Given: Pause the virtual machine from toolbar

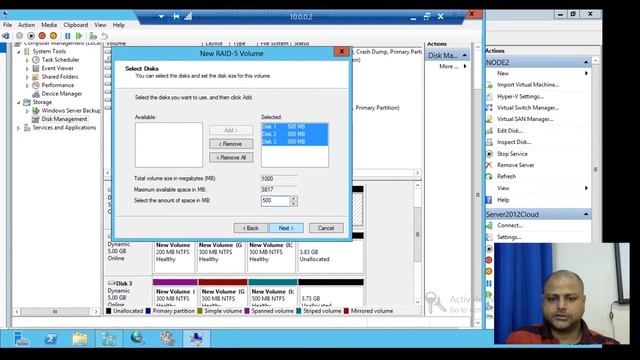Looking at the screenshot, I should click(x=67, y=36).
